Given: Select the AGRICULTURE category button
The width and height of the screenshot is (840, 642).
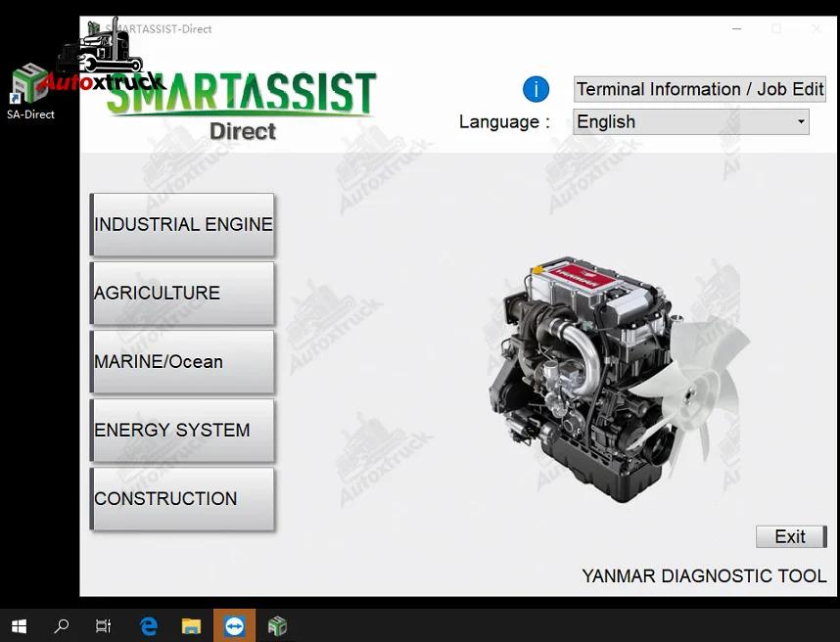Looking at the screenshot, I should (x=182, y=293).
